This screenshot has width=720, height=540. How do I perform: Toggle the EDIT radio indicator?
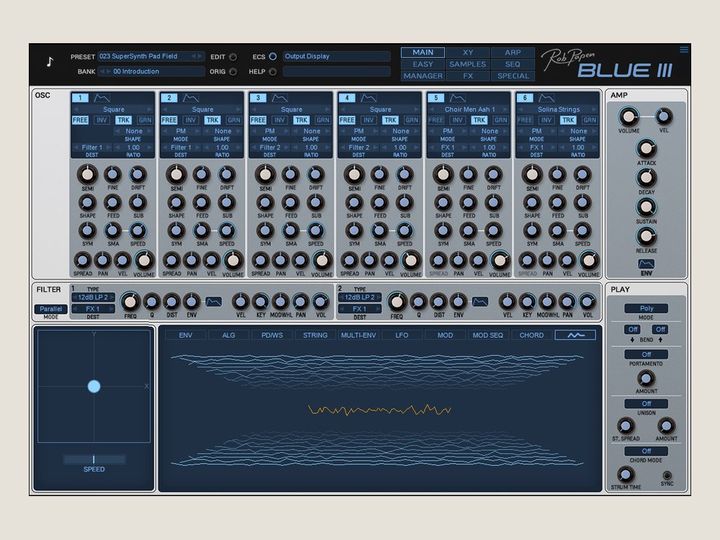[x=233, y=57]
